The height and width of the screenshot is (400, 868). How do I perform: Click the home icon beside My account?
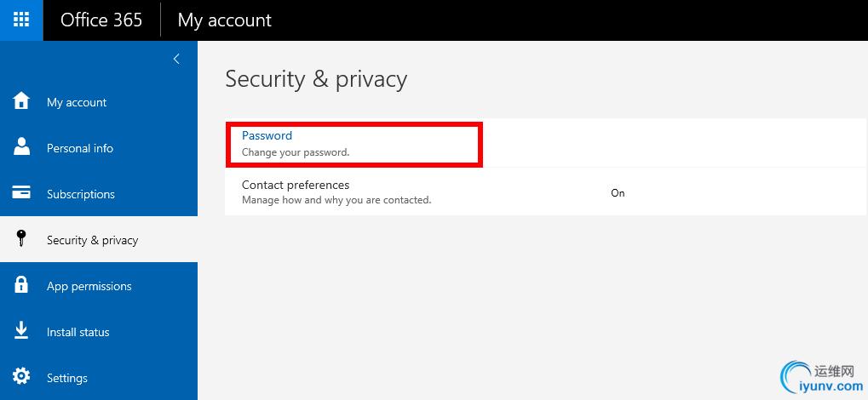(21, 101)
